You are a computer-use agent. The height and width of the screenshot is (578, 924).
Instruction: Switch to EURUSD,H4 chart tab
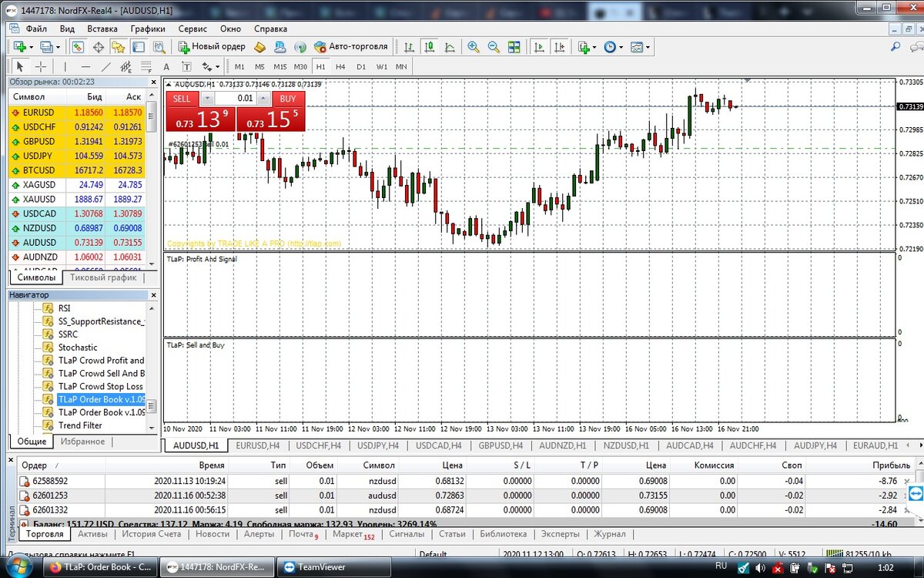tap(258, 445)
